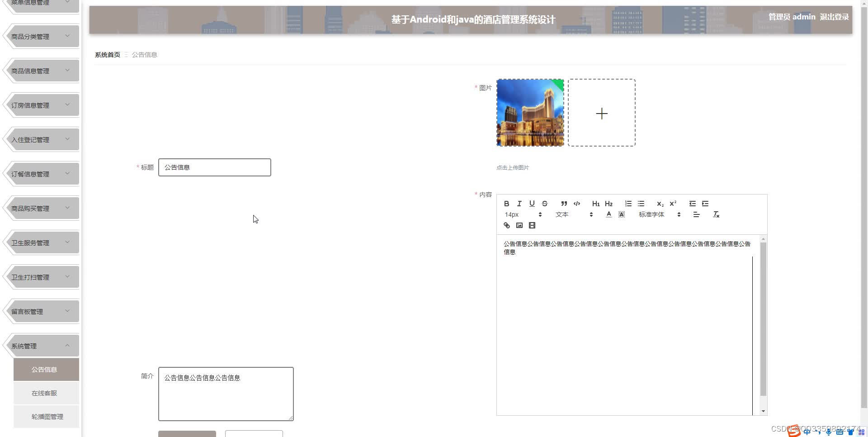Open the 文本 heading style dropdown

pos(574,214)
